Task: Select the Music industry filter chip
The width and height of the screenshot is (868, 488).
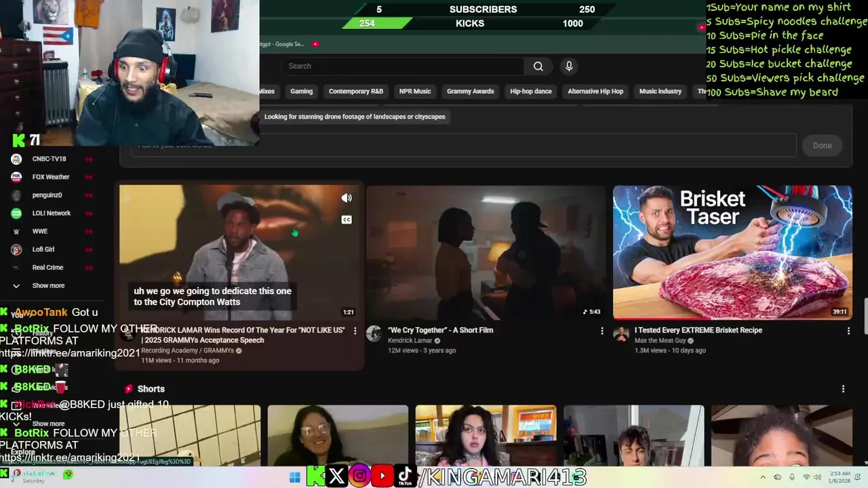Action: (x=660, y=91)
